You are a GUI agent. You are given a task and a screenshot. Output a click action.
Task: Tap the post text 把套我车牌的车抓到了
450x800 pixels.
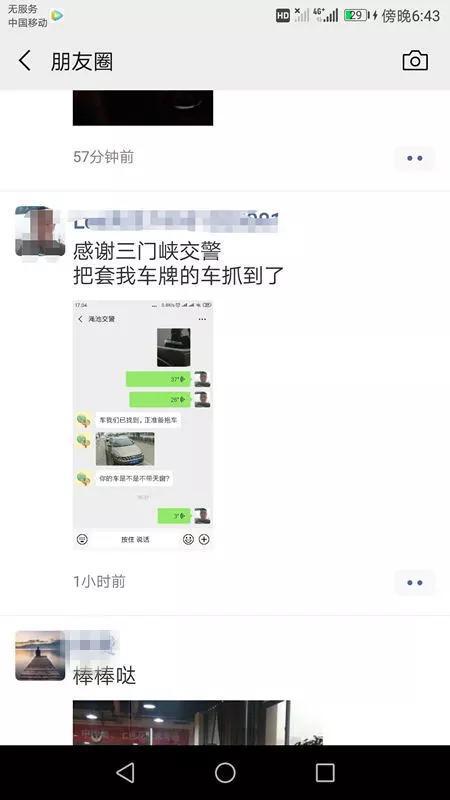click(178, 276)
